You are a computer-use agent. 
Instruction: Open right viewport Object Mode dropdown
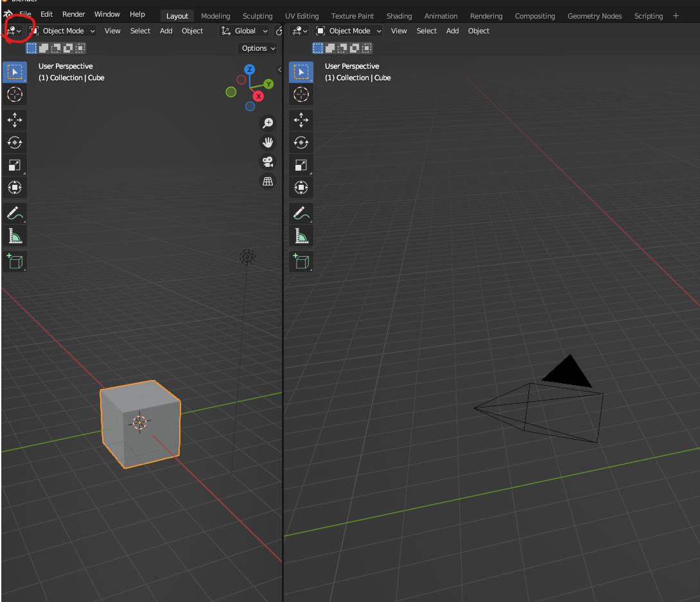pyautogui.click(x=349, y=31)
